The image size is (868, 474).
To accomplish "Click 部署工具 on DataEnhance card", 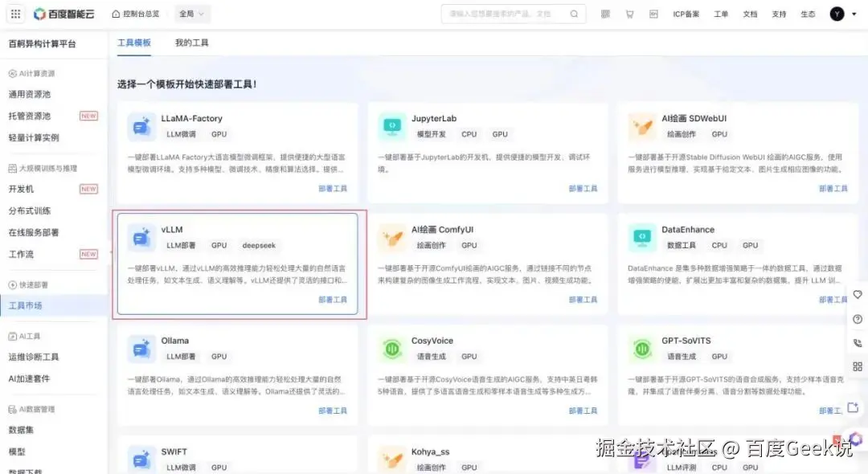I will click(833, 300).
